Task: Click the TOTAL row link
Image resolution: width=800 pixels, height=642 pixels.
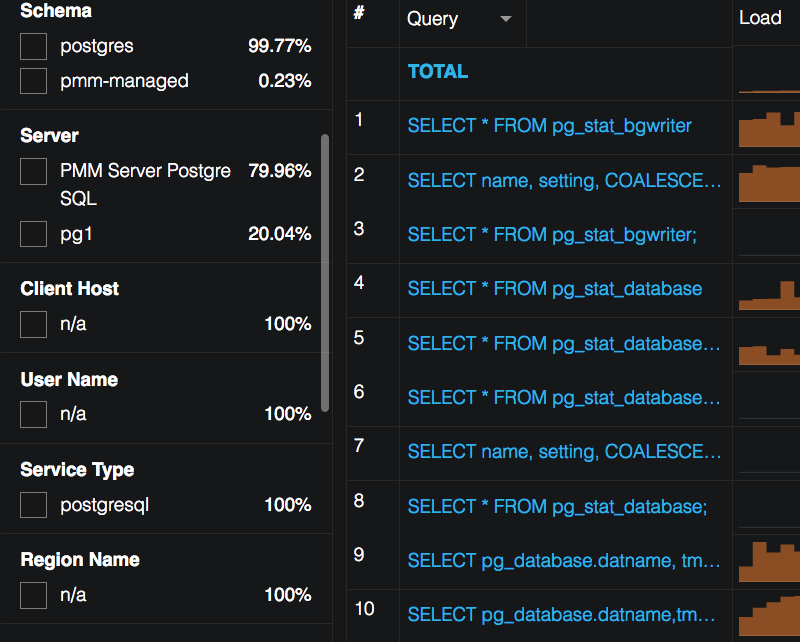Action: click(x=438, y=71)
